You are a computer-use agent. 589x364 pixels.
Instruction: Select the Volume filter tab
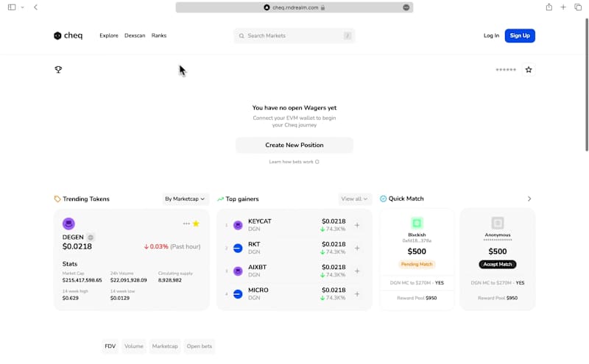click(134, 346)
